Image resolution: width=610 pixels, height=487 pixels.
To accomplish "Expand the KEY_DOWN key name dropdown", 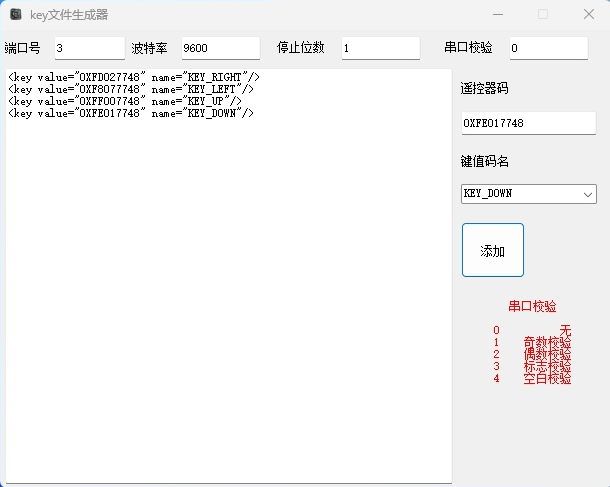I will pyautogui.click(x=587, y=194).
